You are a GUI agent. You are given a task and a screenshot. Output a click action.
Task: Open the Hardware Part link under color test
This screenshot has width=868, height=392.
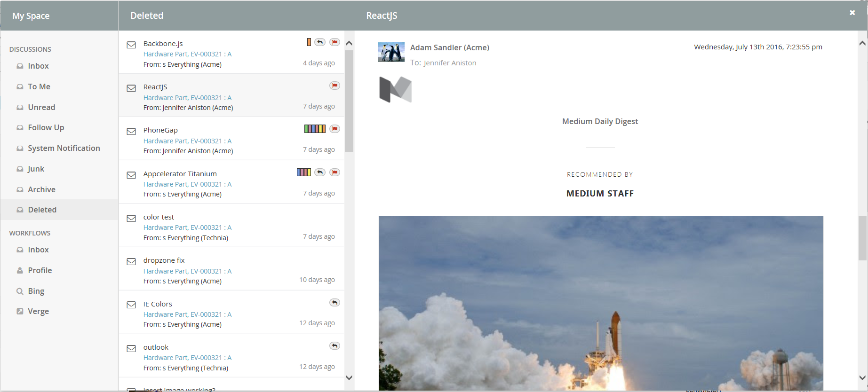click(187, 227)
